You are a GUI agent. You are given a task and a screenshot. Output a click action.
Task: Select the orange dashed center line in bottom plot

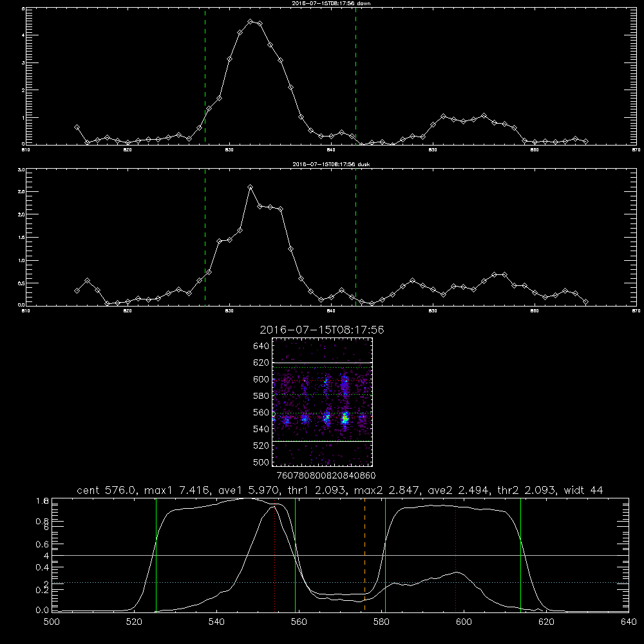coord(365,554)
